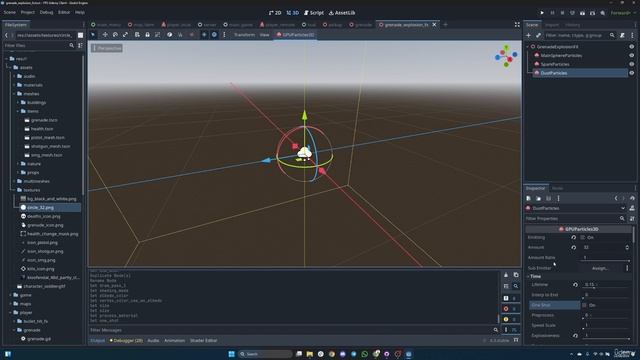Screen dimensions: 640x360
Task: Activate the Rotate mode tool
Action: pyautogui.click(x=115, y=35)
